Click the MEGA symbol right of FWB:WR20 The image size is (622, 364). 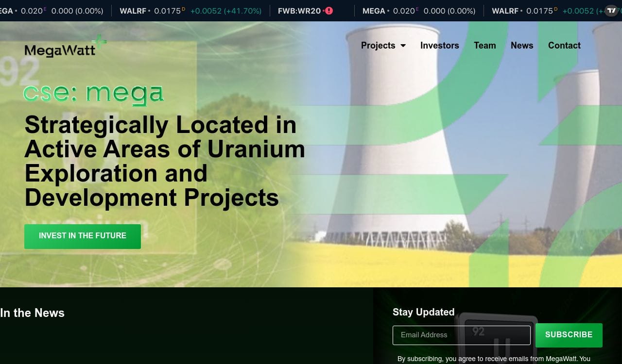pos(374,11)
